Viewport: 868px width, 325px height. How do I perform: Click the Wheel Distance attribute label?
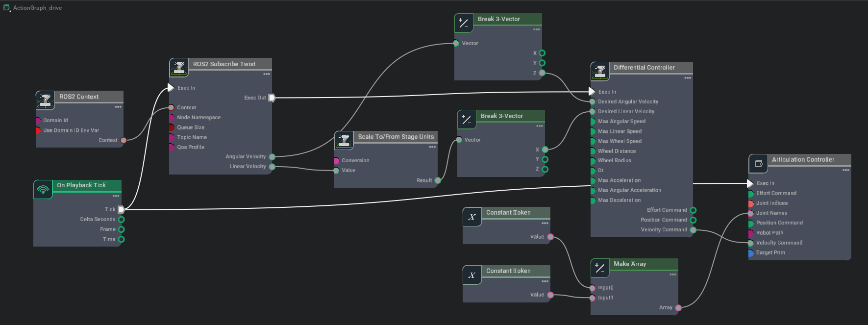point(617,151)
